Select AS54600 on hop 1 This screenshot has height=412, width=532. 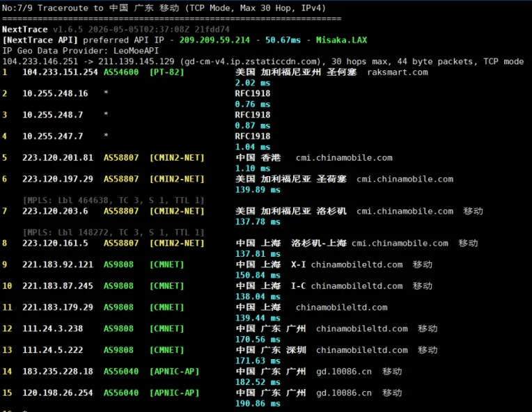point(121,72)
